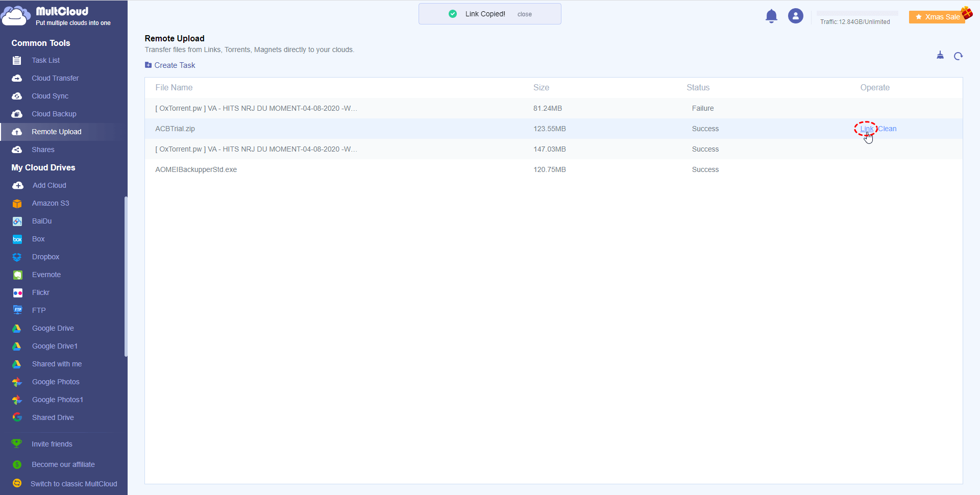Click the BaiDu drive icon
980x495 pixels.
click(17, 221)
